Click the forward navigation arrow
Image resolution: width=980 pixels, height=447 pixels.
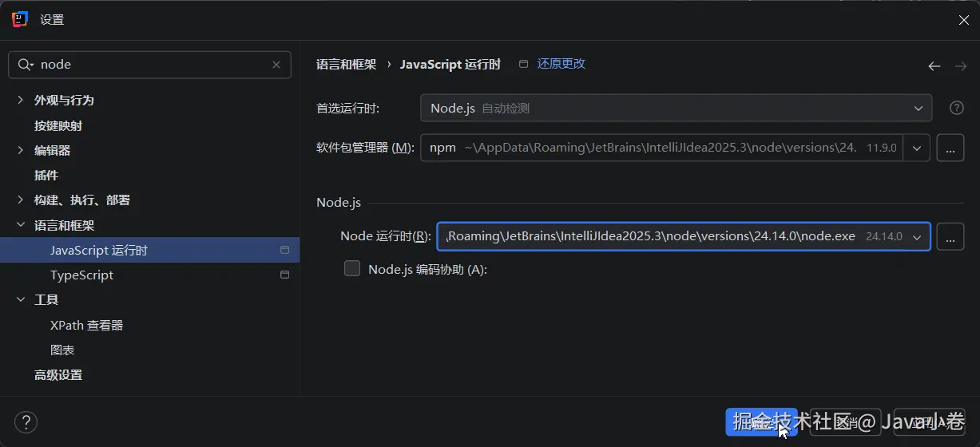[960, 66]
